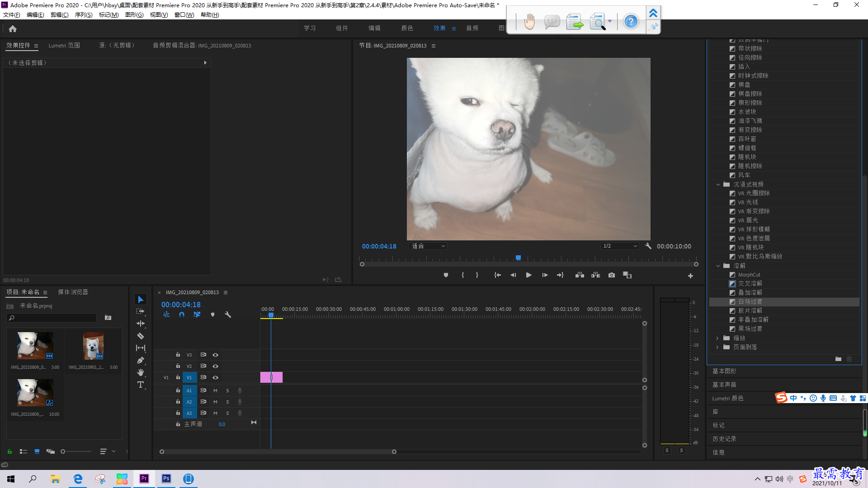Click the Lift button in program monitor
This screenshot has width=868, height=488.
click(x=580, y=275)
